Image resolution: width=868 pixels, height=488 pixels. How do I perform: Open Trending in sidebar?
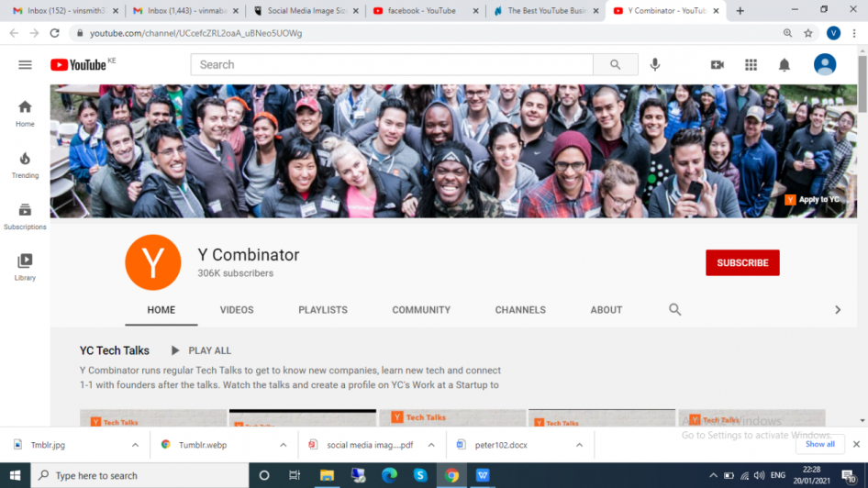[x=25, y=165]
